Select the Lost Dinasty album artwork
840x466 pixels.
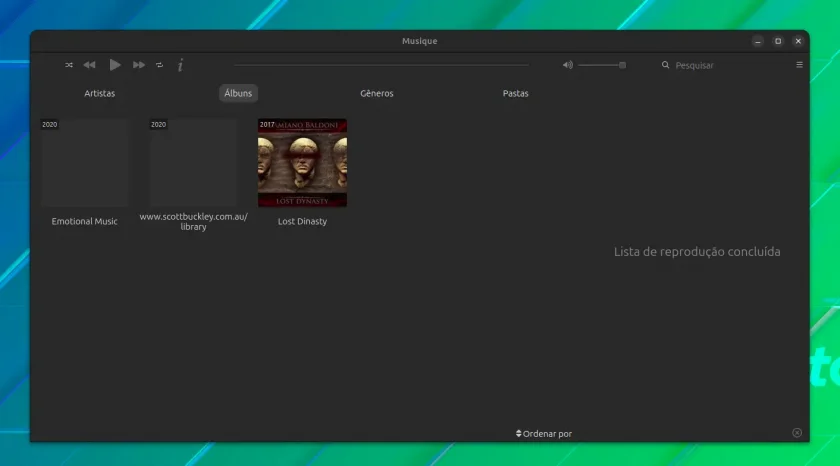tap(302, 163)
